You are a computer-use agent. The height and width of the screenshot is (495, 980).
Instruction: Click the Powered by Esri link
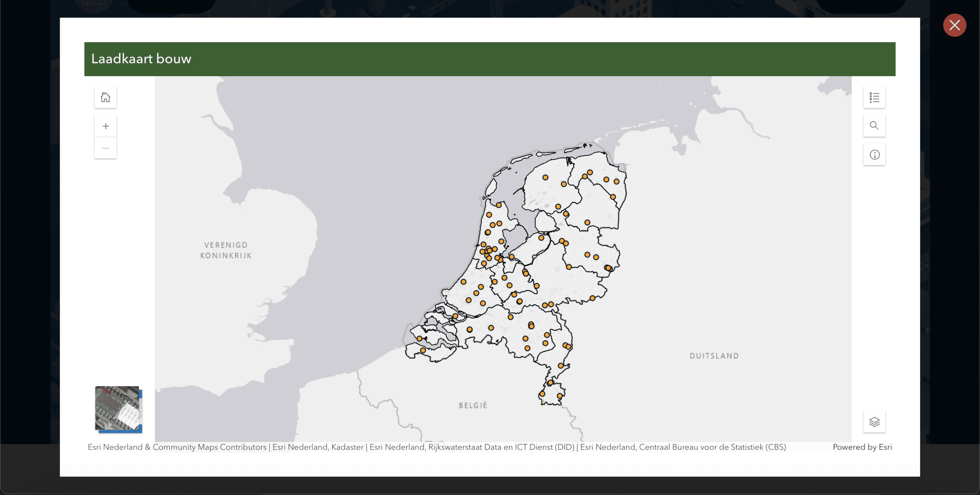[862, 447]
